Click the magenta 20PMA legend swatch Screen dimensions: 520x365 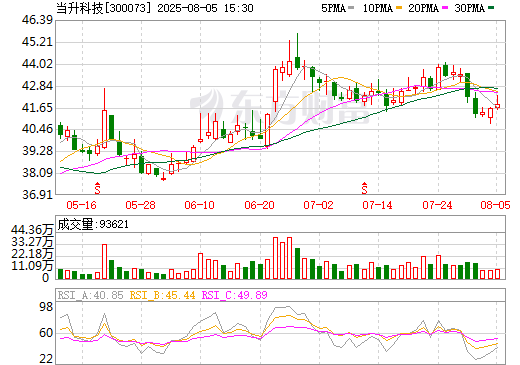click(445, 7)
